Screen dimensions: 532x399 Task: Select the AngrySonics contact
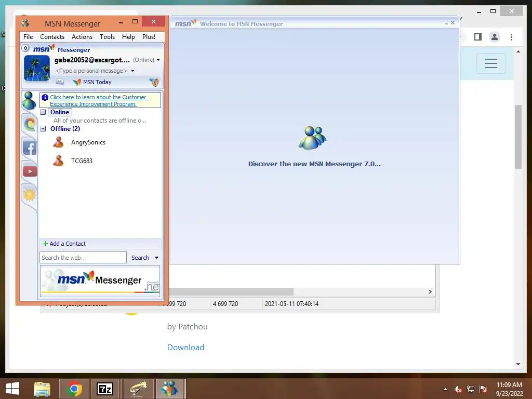[88, 142]
